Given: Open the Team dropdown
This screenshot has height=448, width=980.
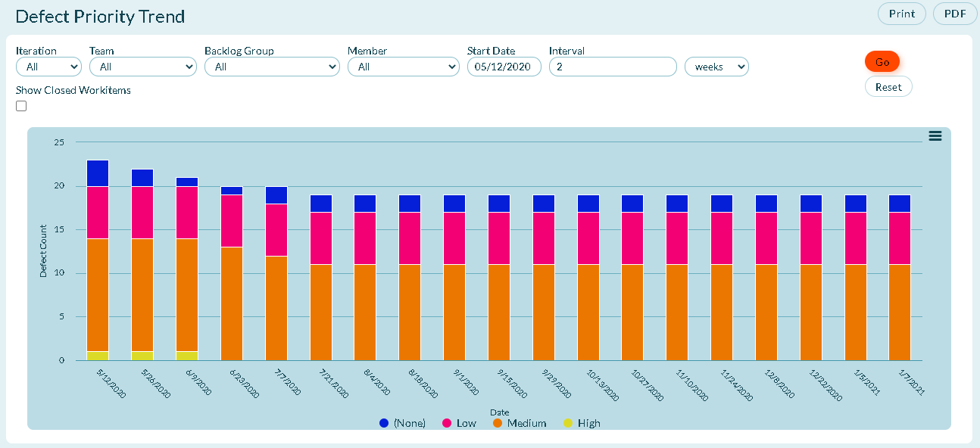Looking at the screenshot, I should tap(143, 67).
